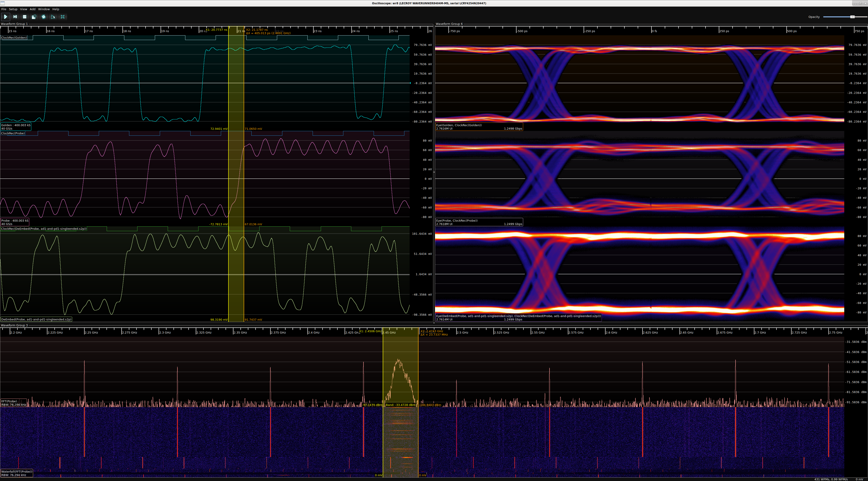Select the ClockRec(Golden) channel label
The height and width of the screenshot is (481, 868).
click(x=14, y=38)
